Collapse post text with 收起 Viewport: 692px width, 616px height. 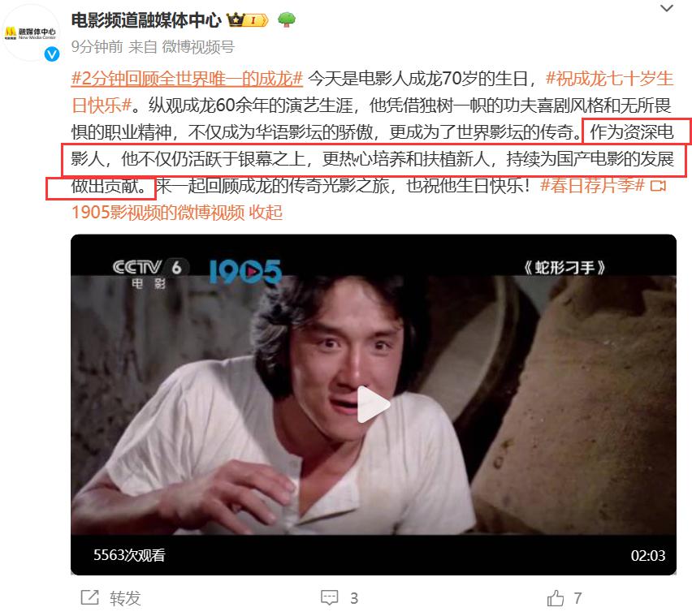pos(266,213)
